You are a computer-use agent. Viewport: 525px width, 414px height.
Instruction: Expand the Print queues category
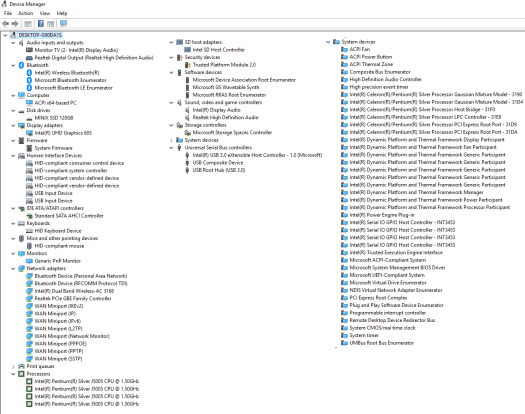coord(13,366)
